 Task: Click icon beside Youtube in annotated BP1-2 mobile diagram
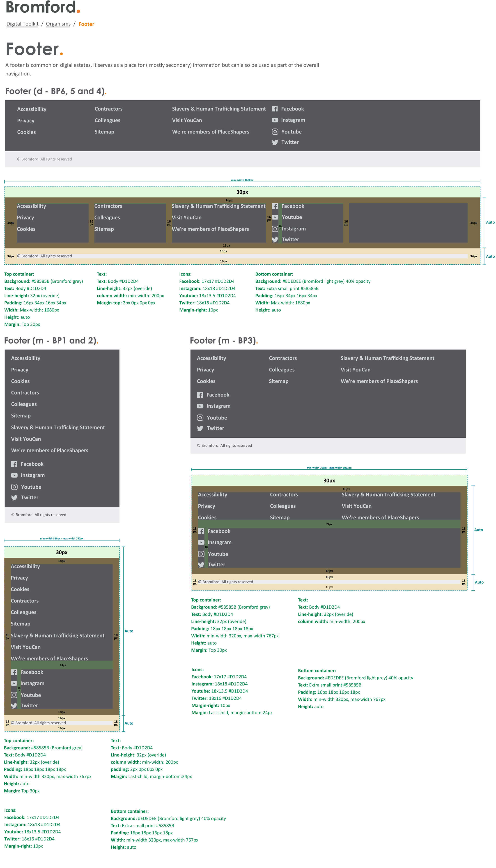pos(14,695)
